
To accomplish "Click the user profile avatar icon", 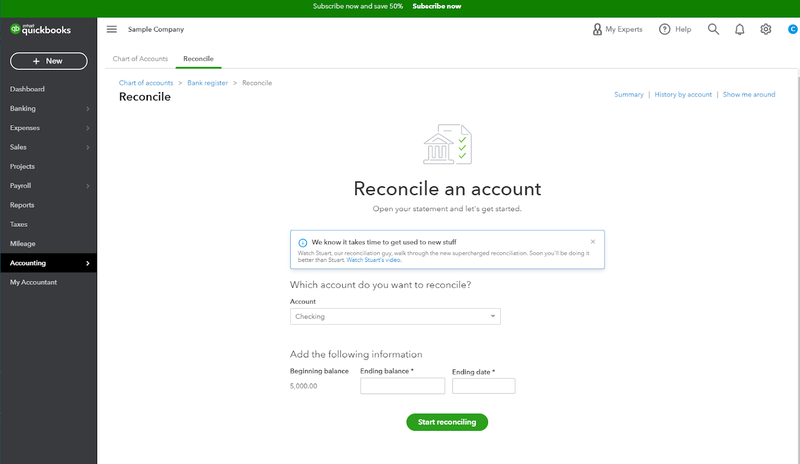I will click(791, 30).
